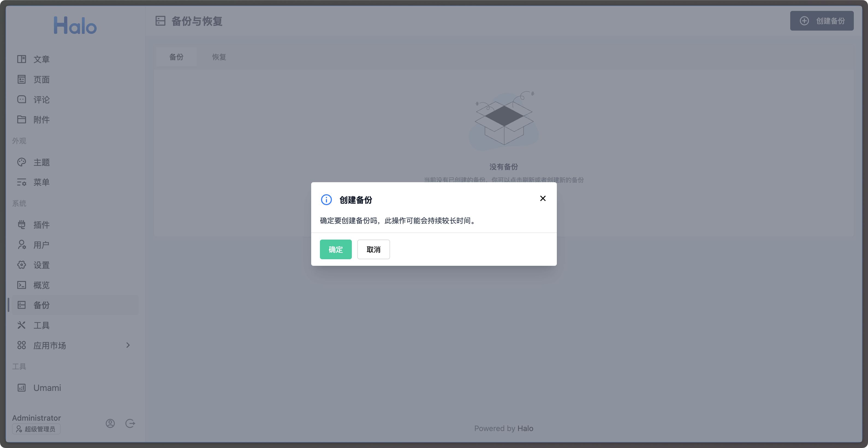The height and width of the screenshot is (448, 868).
Task: Click the Administrator username
Action: click(36, 418)
